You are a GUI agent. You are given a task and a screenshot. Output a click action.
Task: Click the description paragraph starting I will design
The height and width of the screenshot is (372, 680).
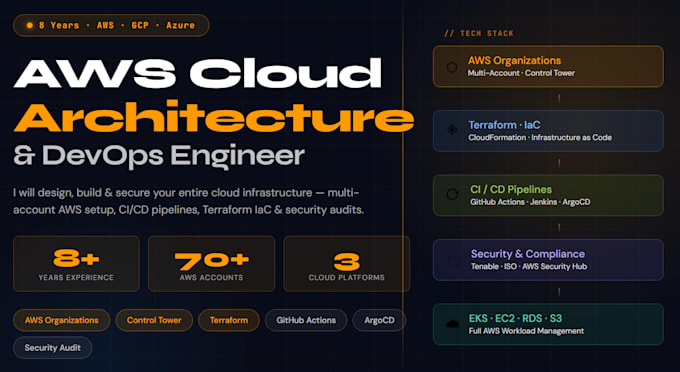[189, 201]
